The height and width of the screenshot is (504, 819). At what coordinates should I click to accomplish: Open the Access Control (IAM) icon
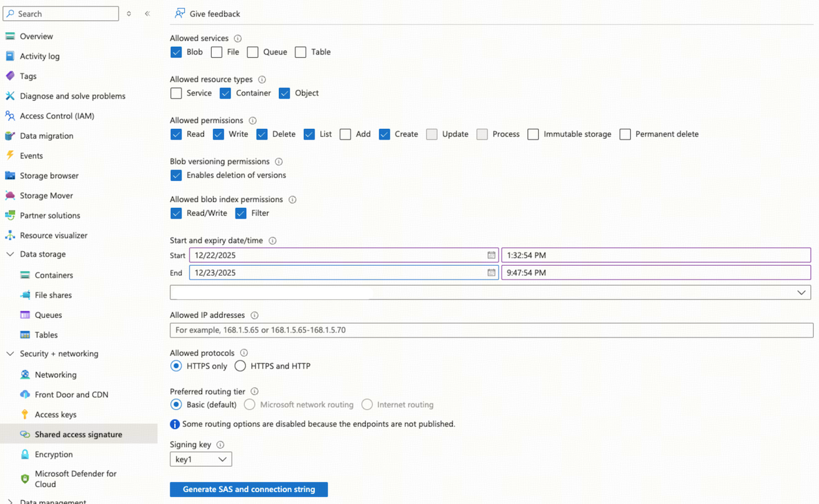coord(12,116)
